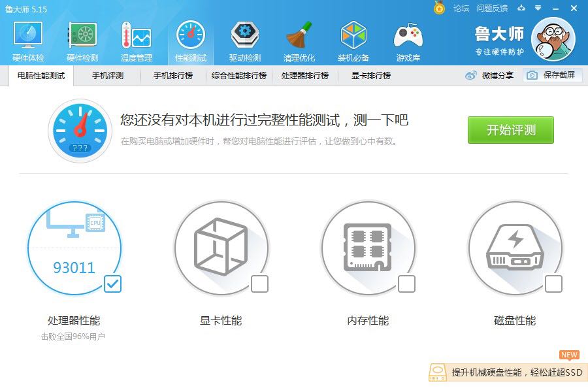Switch to 处理器排行榜 tab

click(305, 76)
